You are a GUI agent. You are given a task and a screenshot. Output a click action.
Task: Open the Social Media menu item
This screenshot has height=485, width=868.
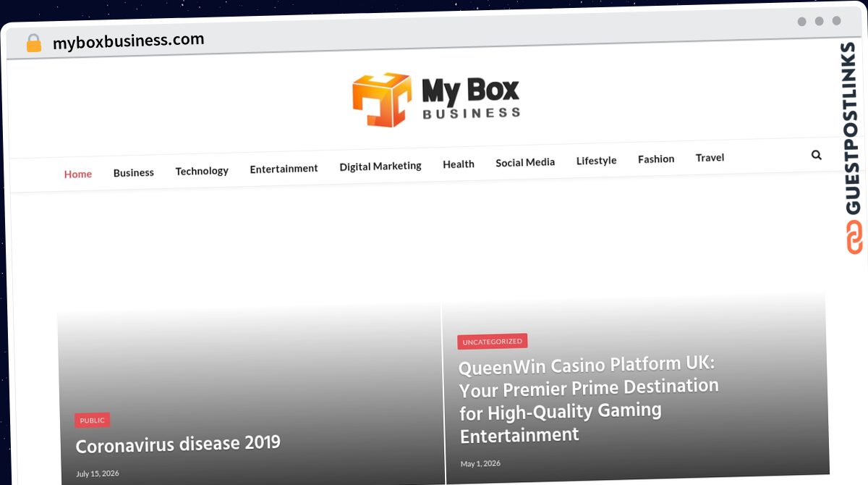tap(525, 162)
